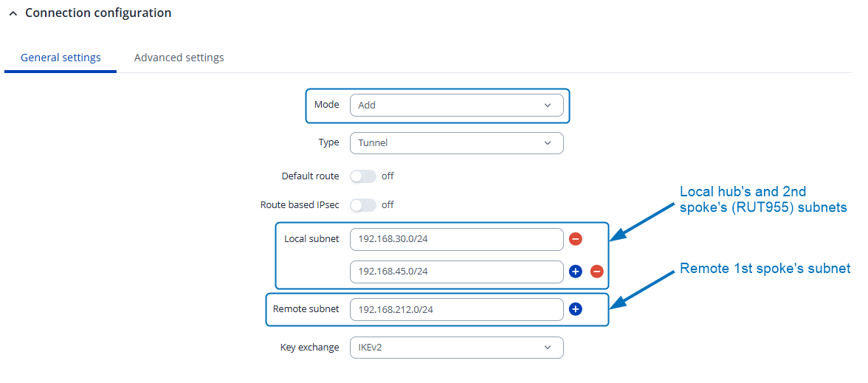Open Key exchange dropdown showing IKEv2
The height and width of the screenshot is (383, 868).
(x=456, y=347)
